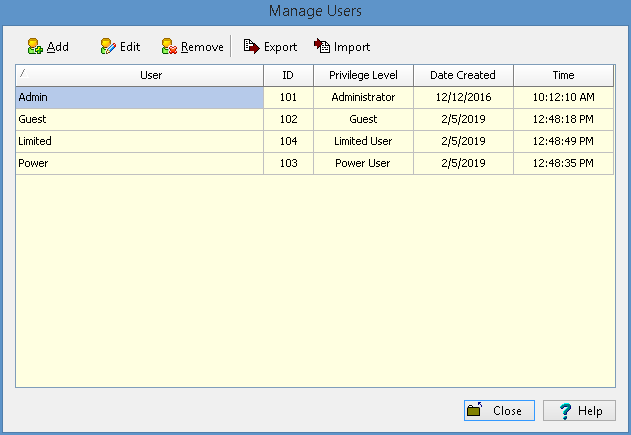Click the Edit user pencil icon
The height and width of the screenshot is (435, 631).
(x=108, y=47)
